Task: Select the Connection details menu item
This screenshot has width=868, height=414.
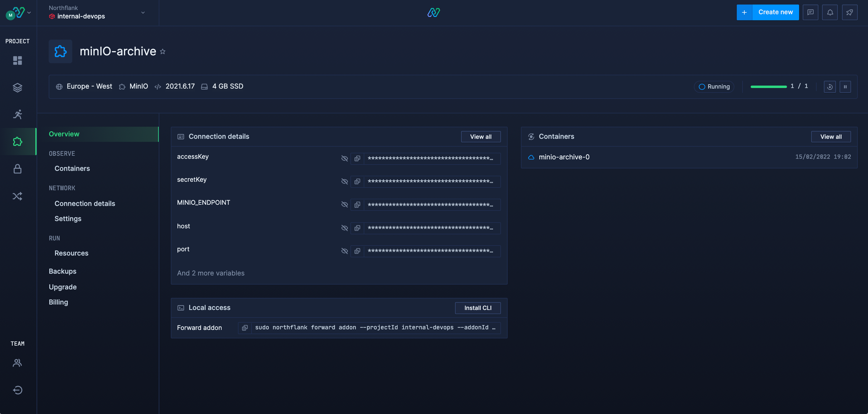Action: [85, 203]
